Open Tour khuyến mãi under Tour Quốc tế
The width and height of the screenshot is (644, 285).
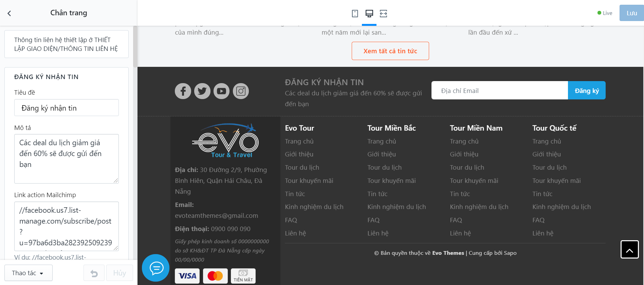click(556, 181)
